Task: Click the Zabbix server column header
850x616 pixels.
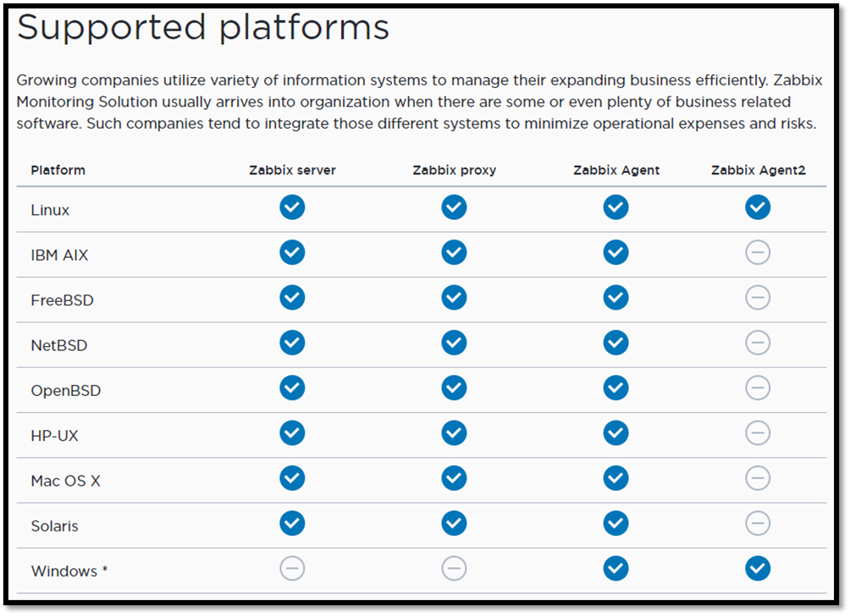Action: click(292, 170)
